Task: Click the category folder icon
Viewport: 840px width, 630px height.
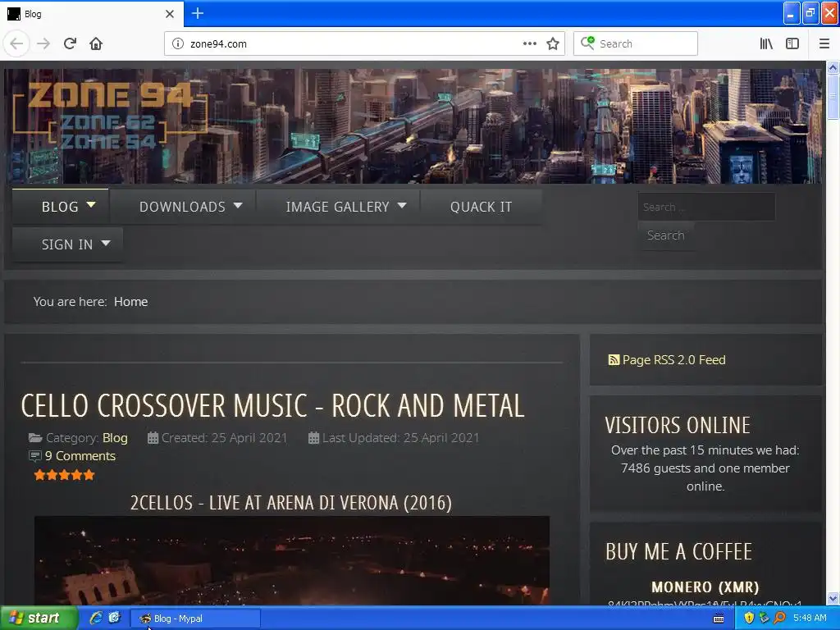Action: pos(35,438)
